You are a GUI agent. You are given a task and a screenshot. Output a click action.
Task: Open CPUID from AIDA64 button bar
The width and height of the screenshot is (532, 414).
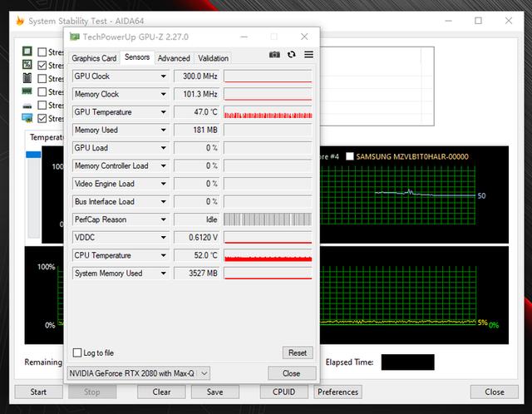click(284, 392)
